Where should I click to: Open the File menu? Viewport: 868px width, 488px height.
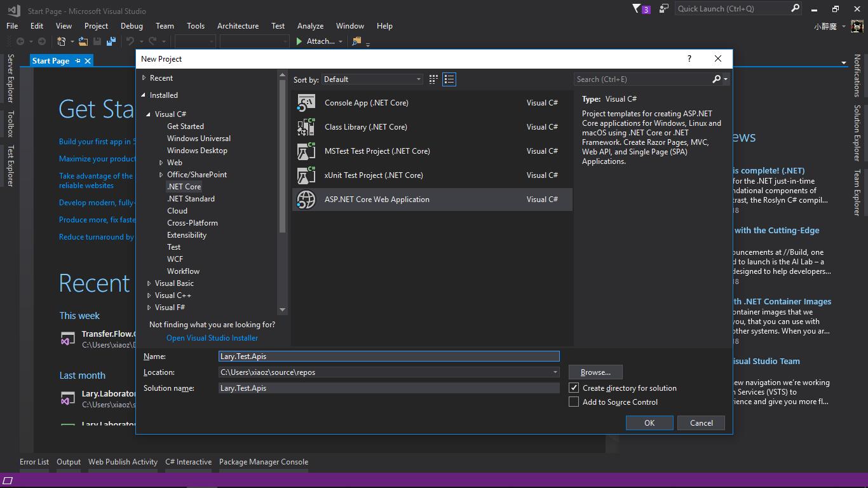[12, 26]
